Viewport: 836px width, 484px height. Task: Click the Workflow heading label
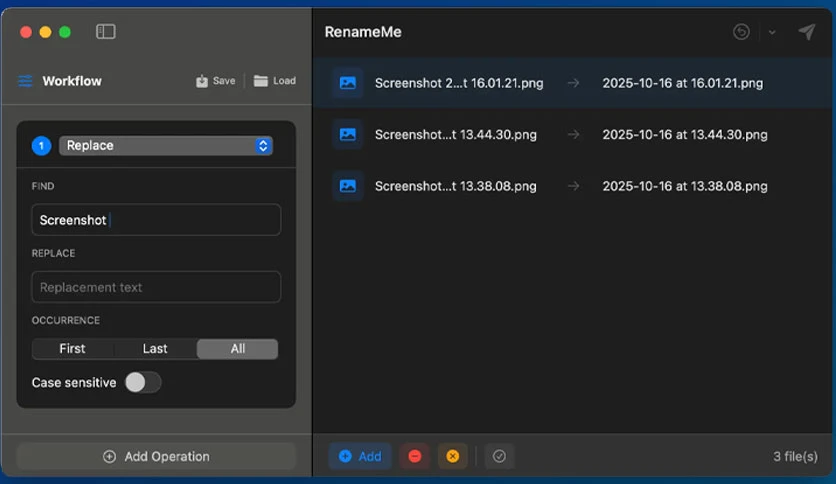click(x=72, y=81)
